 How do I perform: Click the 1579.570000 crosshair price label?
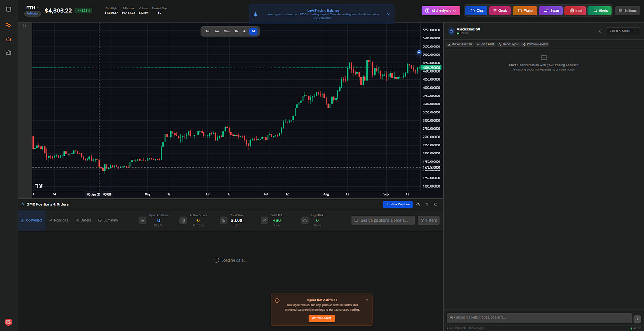point(431,168)
